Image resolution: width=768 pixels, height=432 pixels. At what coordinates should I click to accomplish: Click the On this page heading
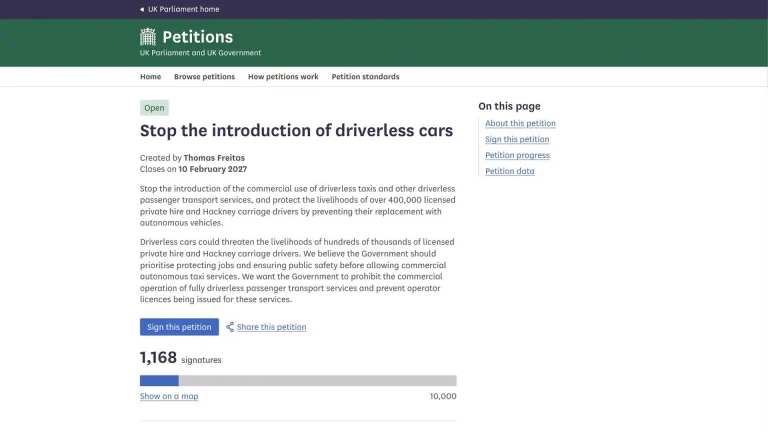tap(509, 106)
